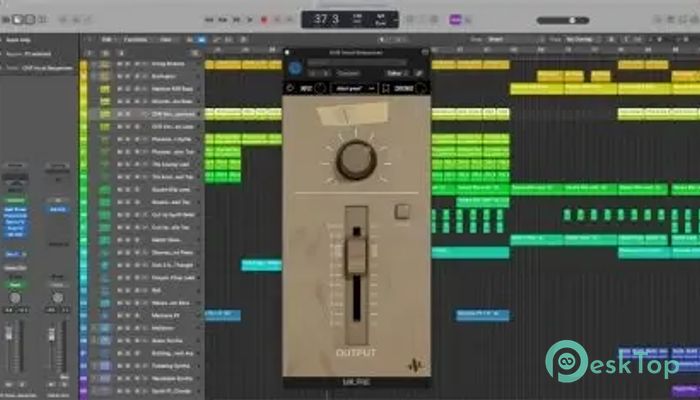This screenshot has width=700, height=400.
Task: Start playback with the Play button
Action: point(248,19)
